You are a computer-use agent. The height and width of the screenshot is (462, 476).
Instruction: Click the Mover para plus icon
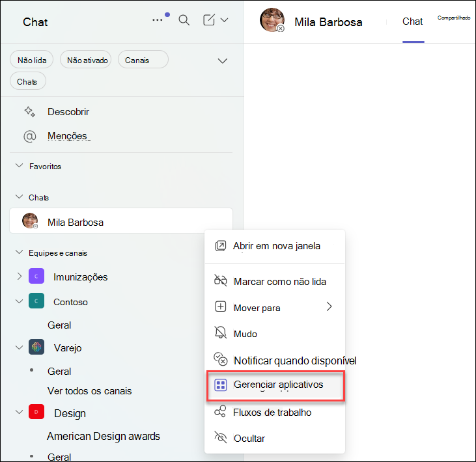(220, 306)
